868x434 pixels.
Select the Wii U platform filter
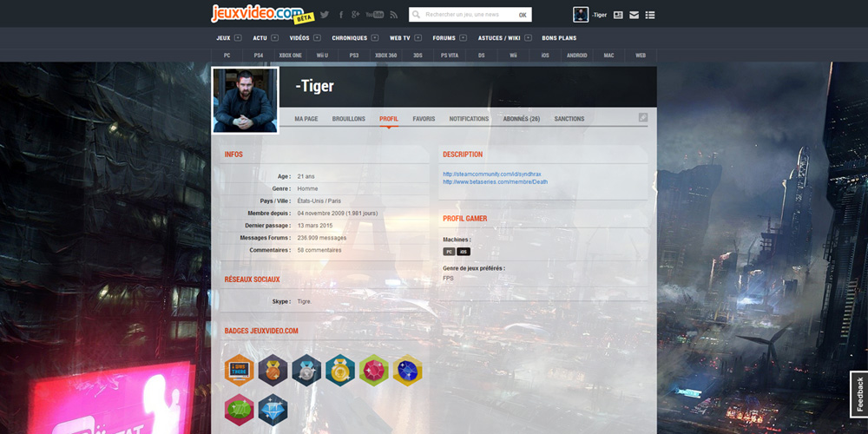coord(322,56)
